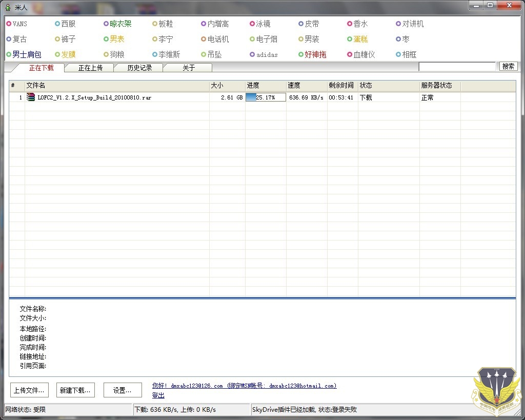Open the 吊坠 keyword link
The width and height of the screenshot is (525, 420).
[214, 54]
